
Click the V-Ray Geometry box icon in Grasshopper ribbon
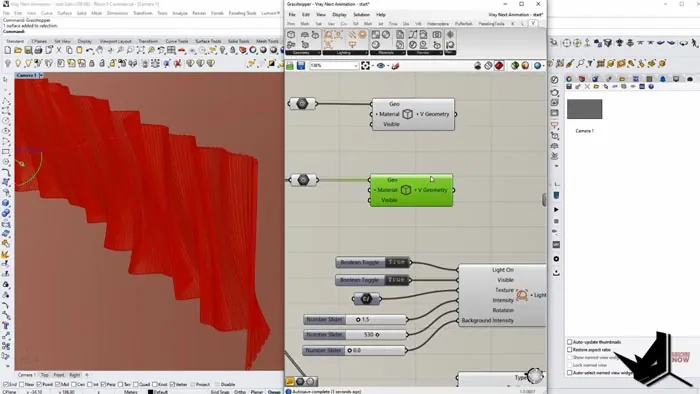[291, 35]
